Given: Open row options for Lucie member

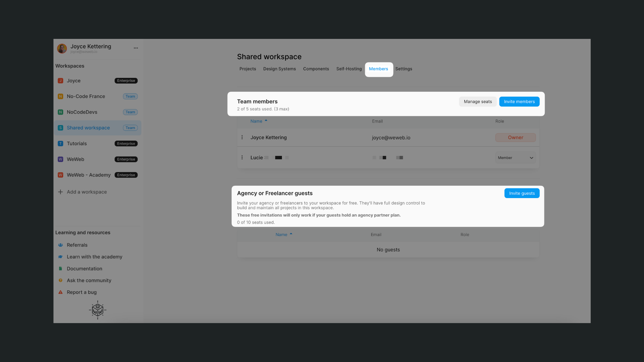Looking at the screenshot, I should [242, 158].
